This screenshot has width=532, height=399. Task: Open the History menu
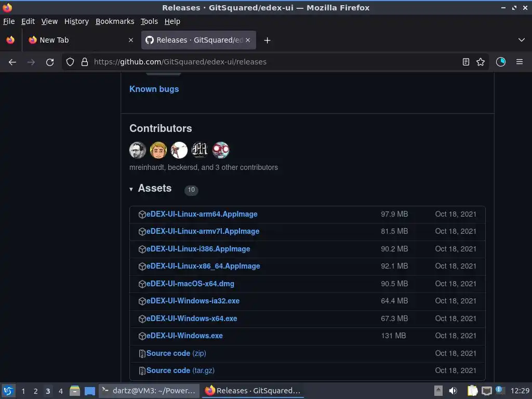tap(77, 21)
